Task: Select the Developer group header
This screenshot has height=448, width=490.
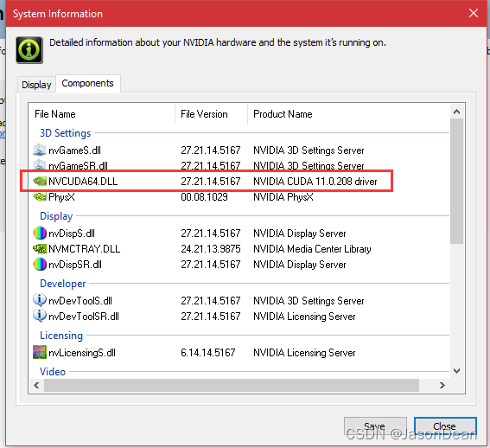Action: (x=63, y=284)
